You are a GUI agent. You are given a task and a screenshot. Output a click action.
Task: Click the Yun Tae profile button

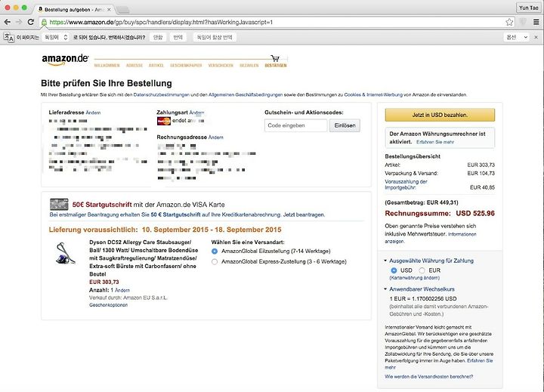point(528,8)
